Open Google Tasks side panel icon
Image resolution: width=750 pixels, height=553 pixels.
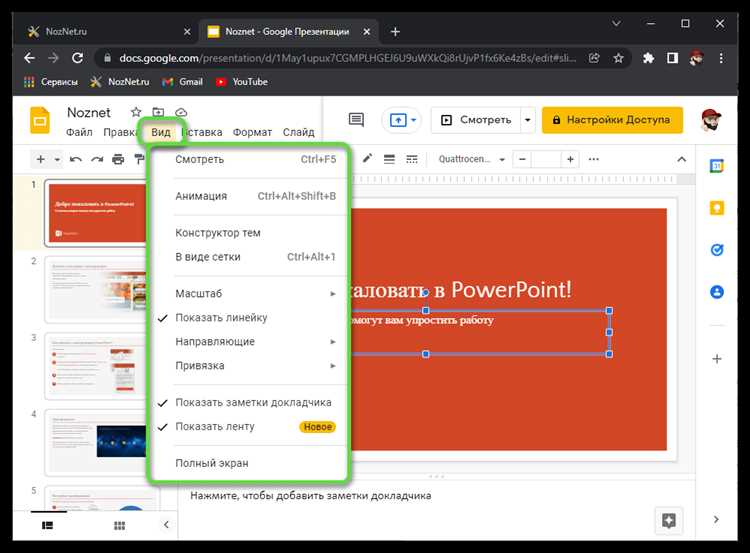click(x=716, y=250)
